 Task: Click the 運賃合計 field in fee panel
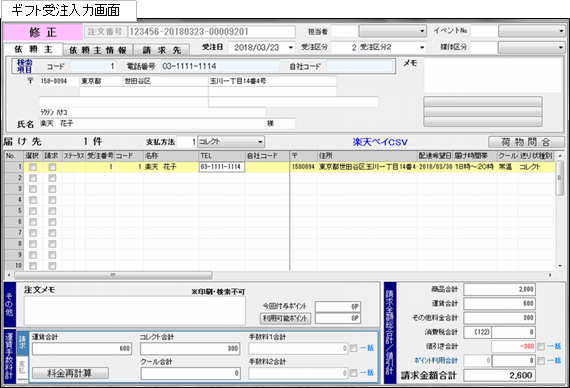point(82,349)
